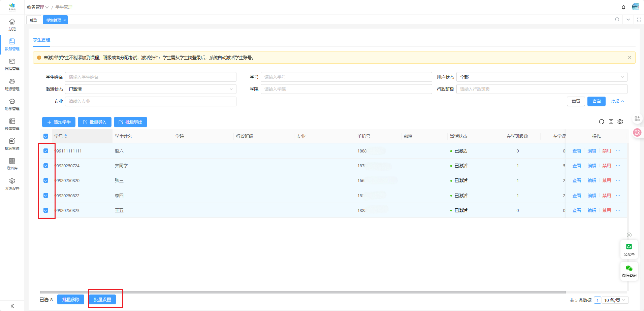Open the 10 条/页 page size dropdown

(615, 300)
